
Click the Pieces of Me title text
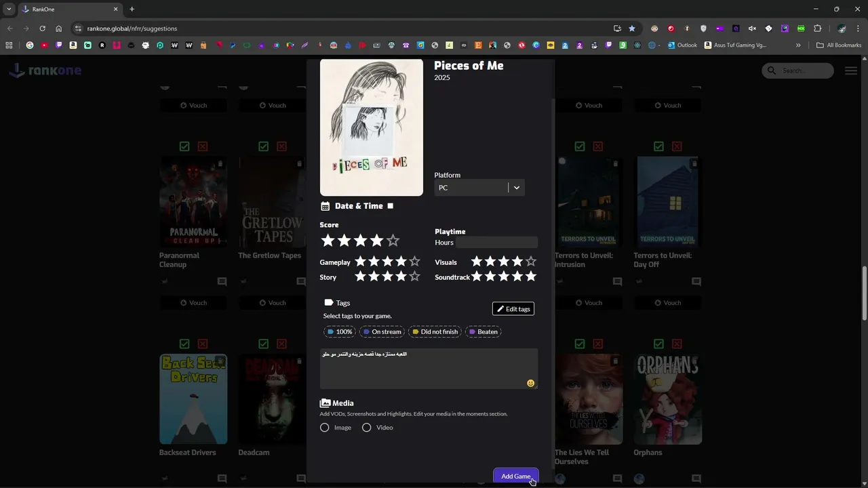[469, 65]
